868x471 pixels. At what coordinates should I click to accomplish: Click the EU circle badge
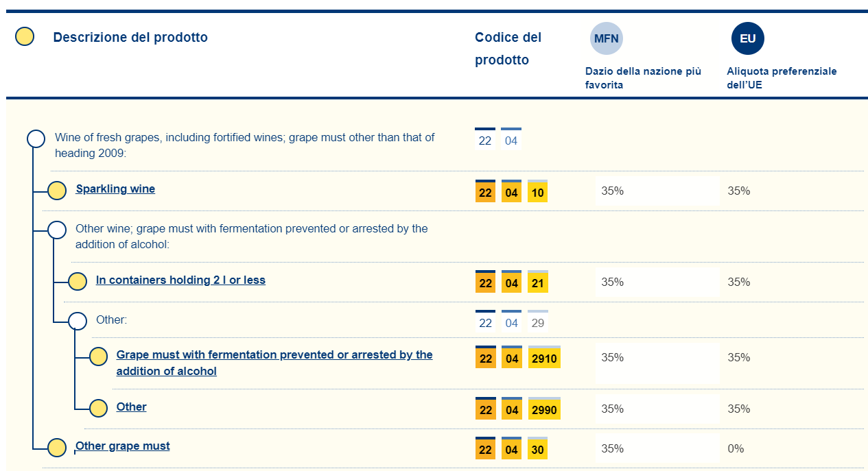747,38
